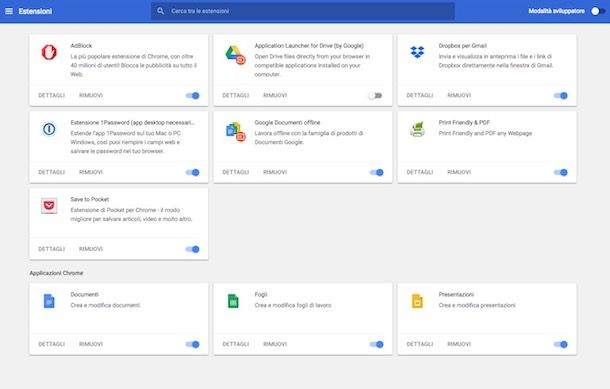Click 'Crea e modifica presentazioni' text

click(477, 305)
